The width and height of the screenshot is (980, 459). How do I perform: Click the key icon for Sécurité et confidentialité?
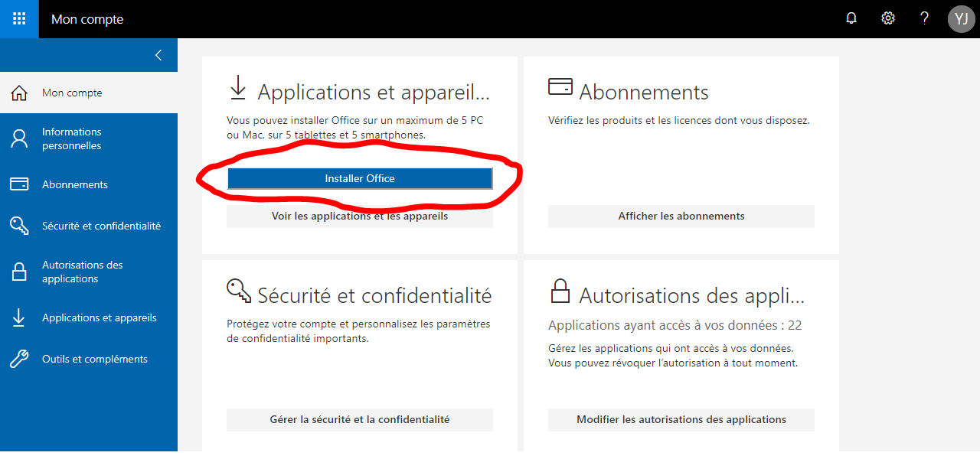click(x=19, y=226)
